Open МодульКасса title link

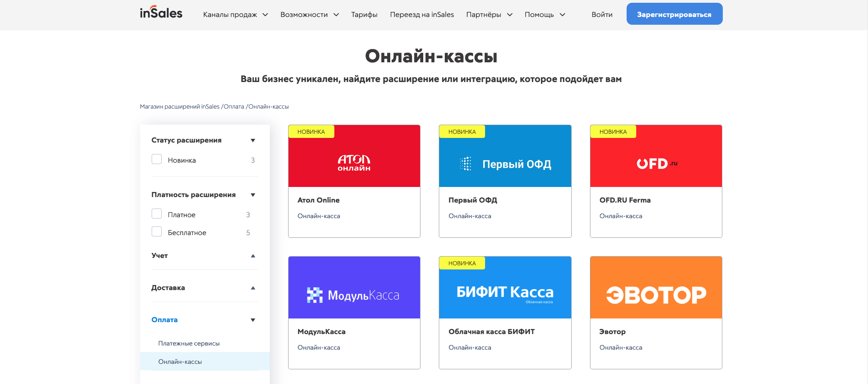tap(322, 332)
